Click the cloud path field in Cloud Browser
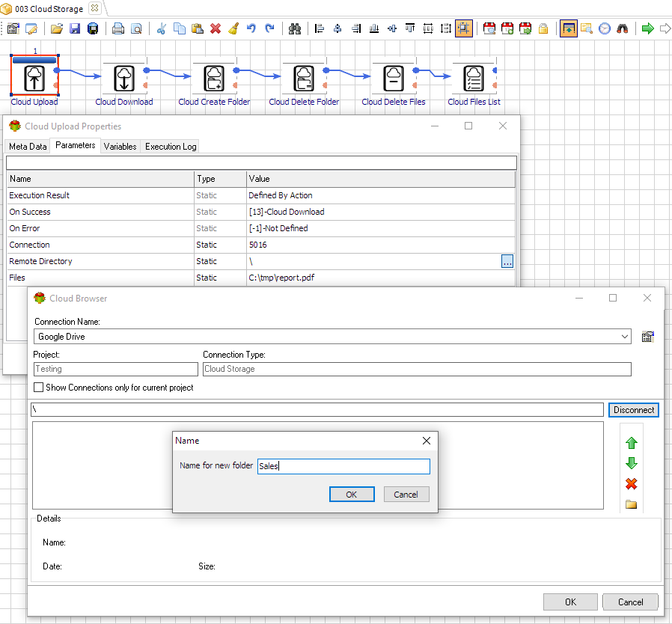The width and height of the screenshot is (672, 624). (317, 410)
